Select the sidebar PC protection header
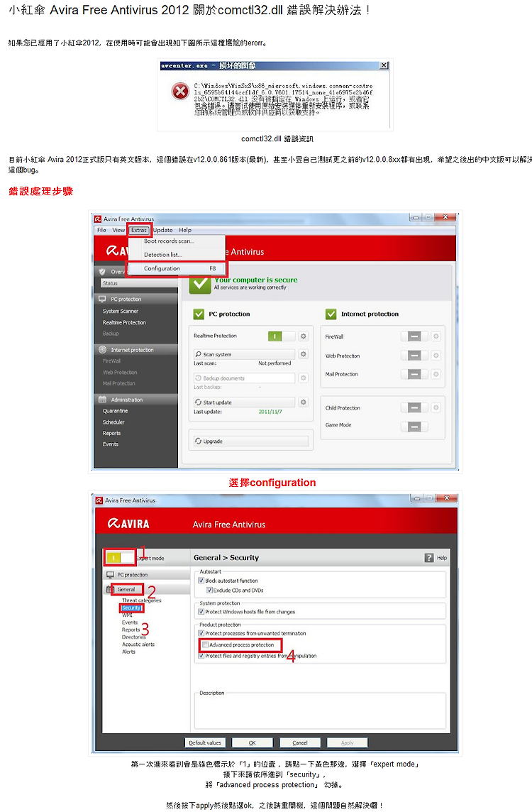 coord(135,300)
